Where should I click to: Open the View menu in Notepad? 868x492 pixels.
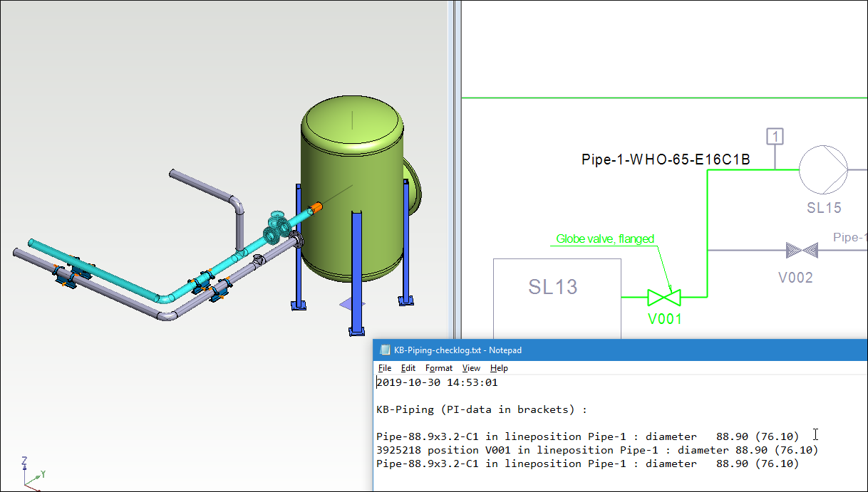471,368
